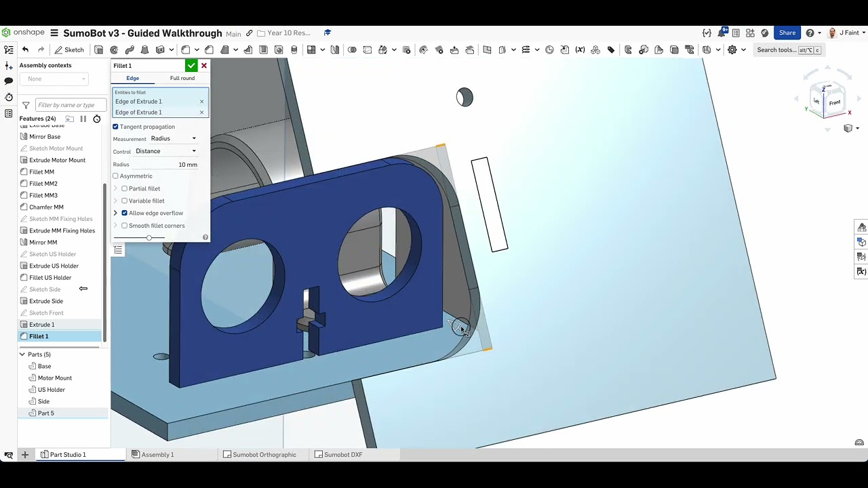Click the rollback bar pause icon
Viewport: 868px width, 488px height.
pyautogui.click(x=83, y=119)
